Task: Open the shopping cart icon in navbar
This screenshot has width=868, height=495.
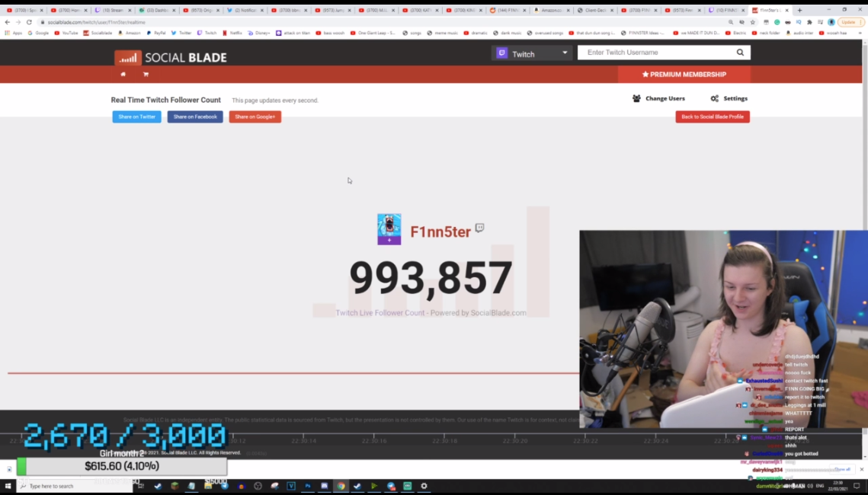Action: (146, 74)
